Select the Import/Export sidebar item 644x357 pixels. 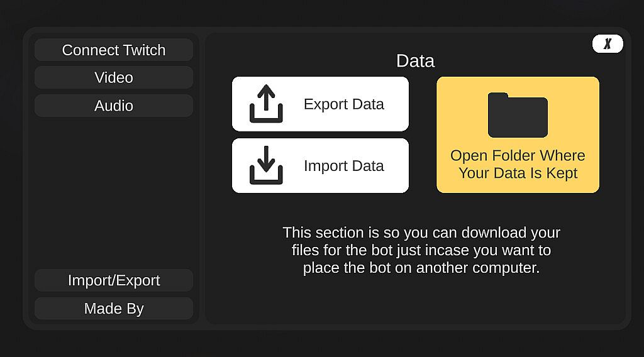(114, 280)
